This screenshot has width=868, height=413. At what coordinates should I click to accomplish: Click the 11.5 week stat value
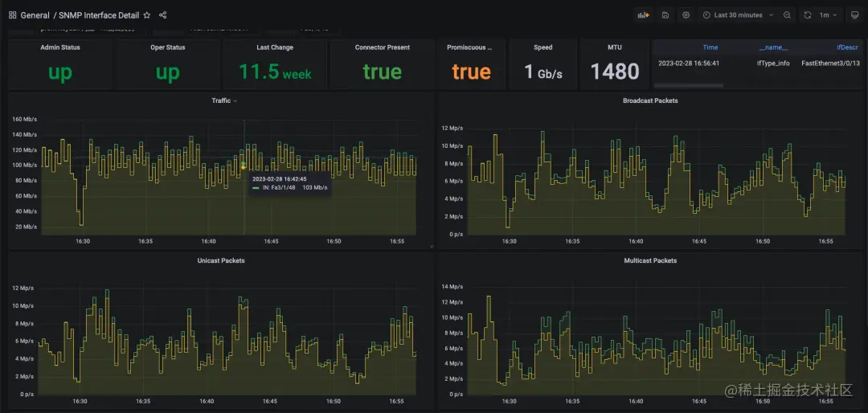coord(275,72)
